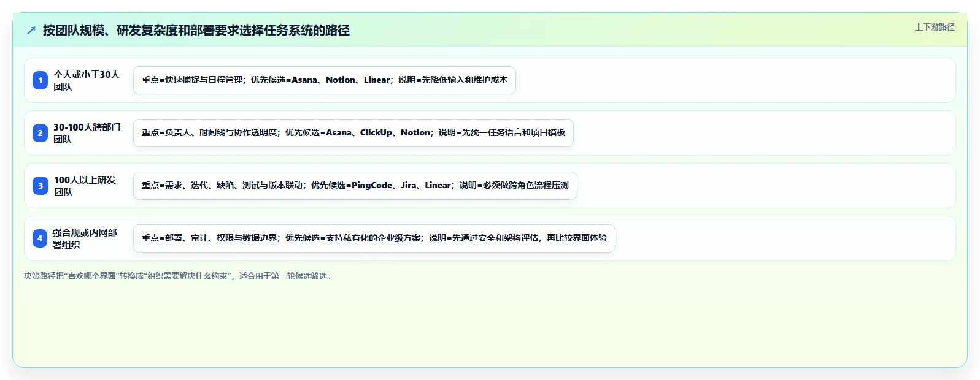980x380 pixels.
Task: Click the arrow icon beside the main heading
Action: [x=31, y=30]
